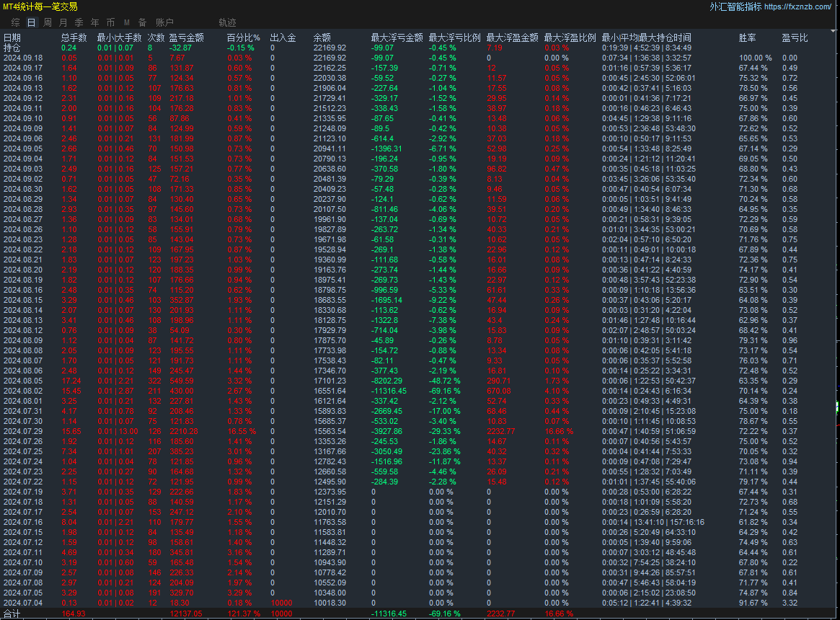Click the 总手数 column header
The image size is (840, 620).
click(x=74, y=37)
